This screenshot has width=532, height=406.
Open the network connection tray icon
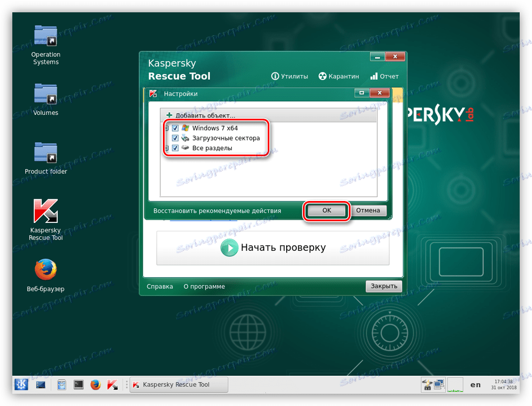pyautogui.click(x=439, y=384)
